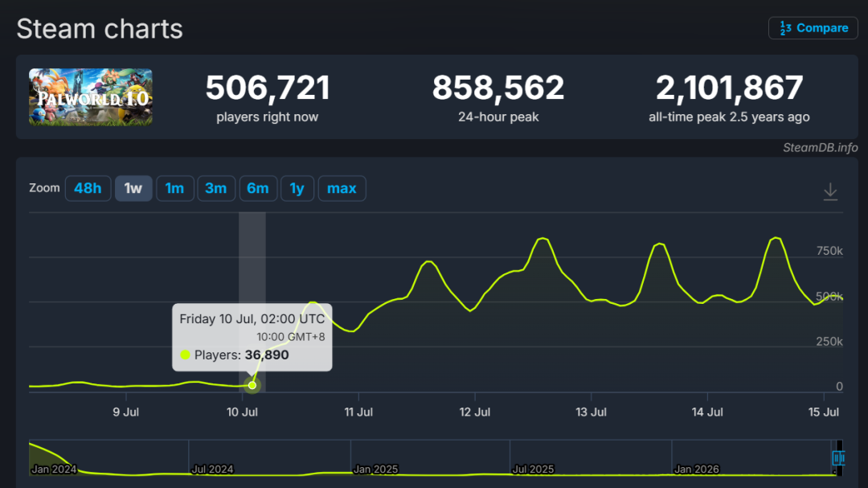Screen dimensions: 868x488
Task: Click the 0 y-axis label
Action: (x=839, y=387)
